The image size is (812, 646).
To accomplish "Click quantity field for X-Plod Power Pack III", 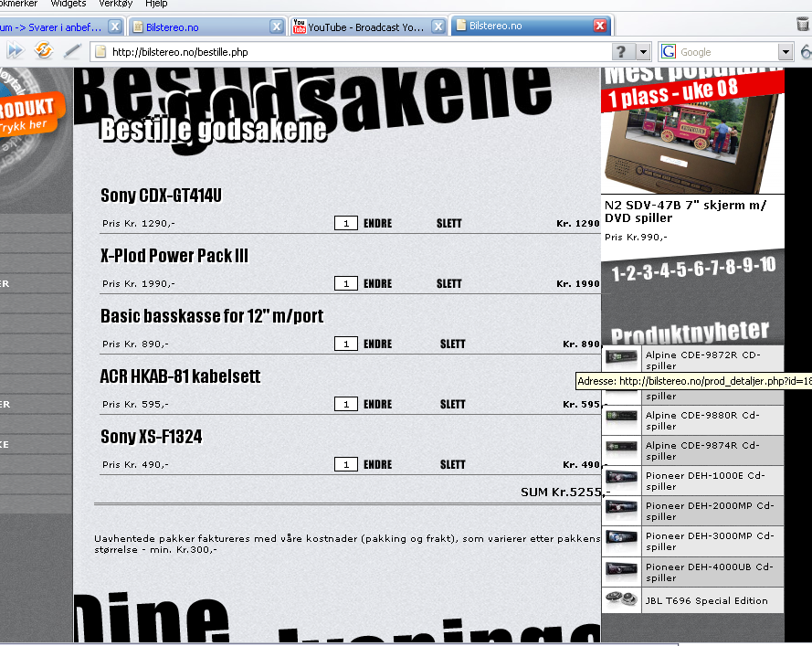I will pyautogui.click(x=346, y=283).
